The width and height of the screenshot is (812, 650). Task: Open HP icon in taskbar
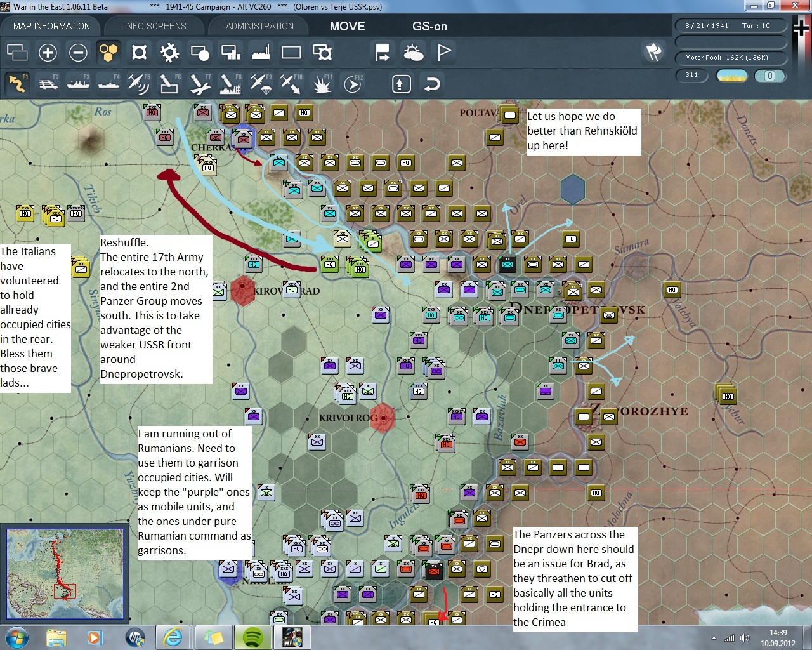(x=134, y=637)
